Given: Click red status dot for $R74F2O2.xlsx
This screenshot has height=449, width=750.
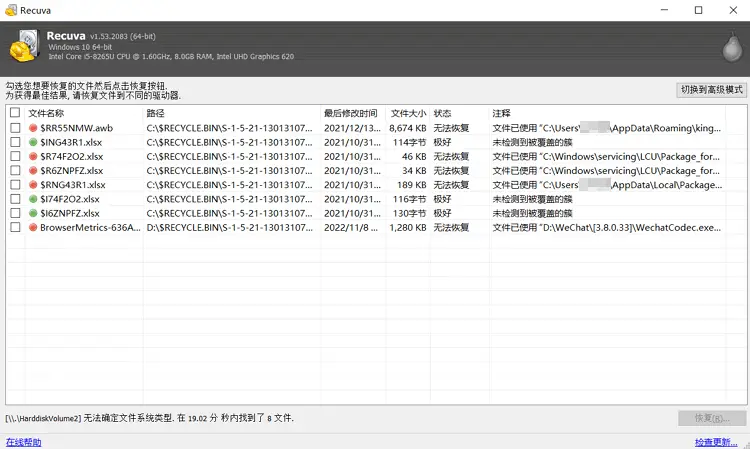Looking at the screenshot, I should point(33,156).
